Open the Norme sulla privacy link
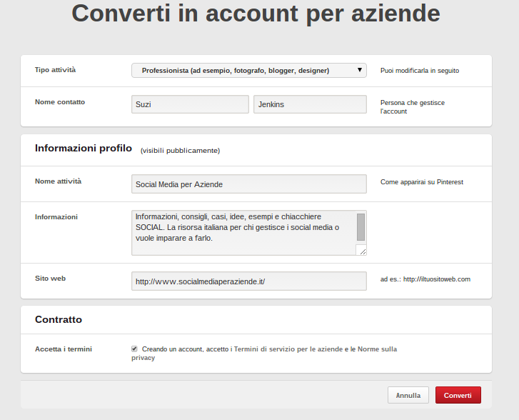The width and height of the screenshot is (519, 420). tap(264, 354)
